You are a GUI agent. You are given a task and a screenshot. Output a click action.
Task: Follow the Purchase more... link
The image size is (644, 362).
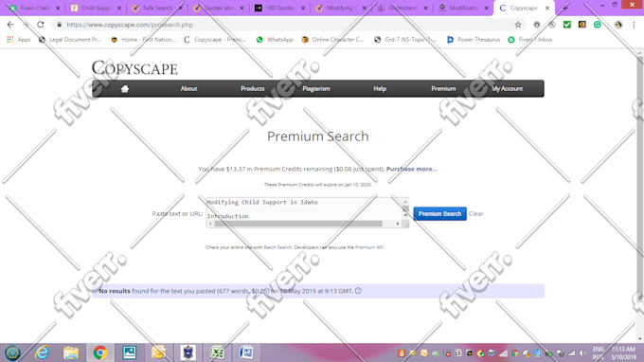412,169
